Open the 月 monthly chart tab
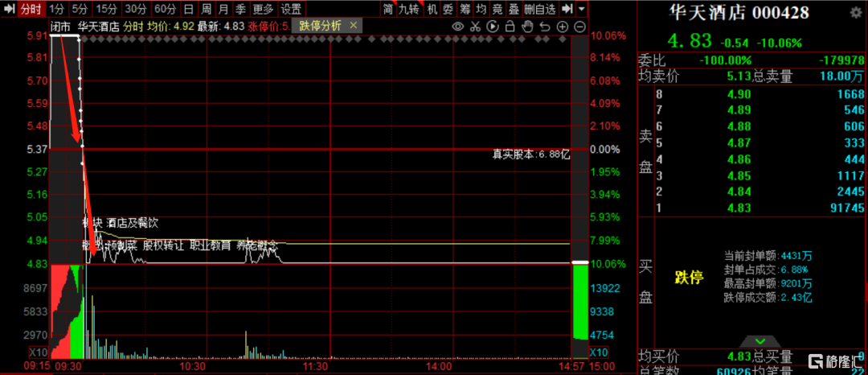 pos(223,8)
